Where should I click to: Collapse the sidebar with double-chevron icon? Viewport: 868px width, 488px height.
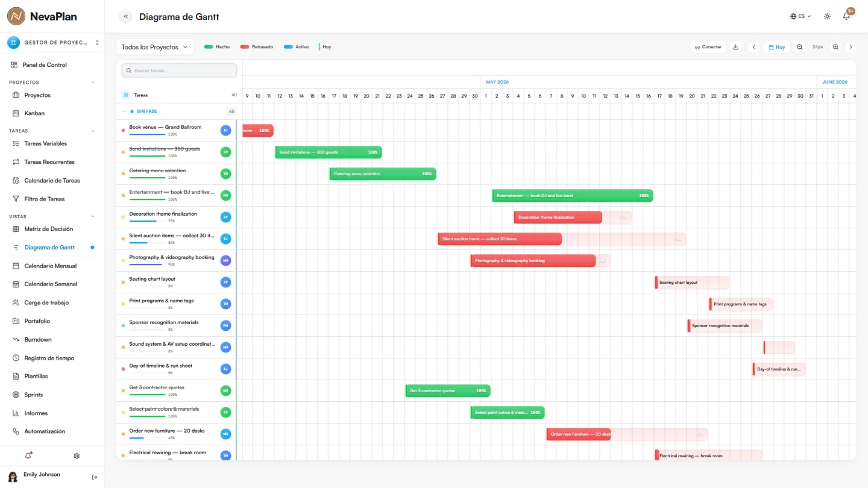[x=125, y=17]
